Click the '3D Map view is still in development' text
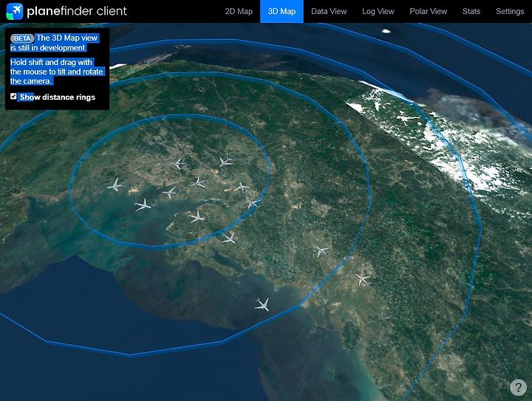 tap(55, 43)
